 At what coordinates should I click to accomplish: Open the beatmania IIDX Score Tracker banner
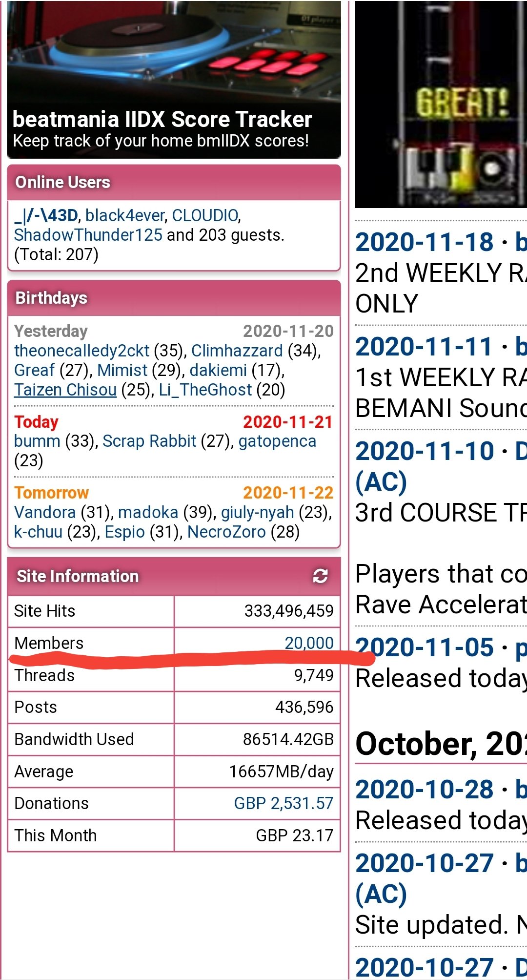174,80
